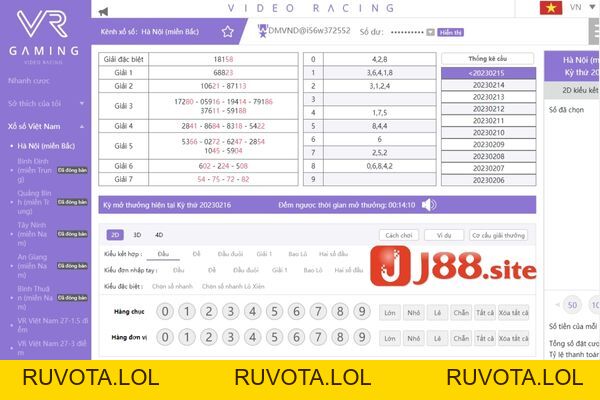
Task: Select Giải 1 under Kiểu đơn nhập tay
Action: click(279, 270)
